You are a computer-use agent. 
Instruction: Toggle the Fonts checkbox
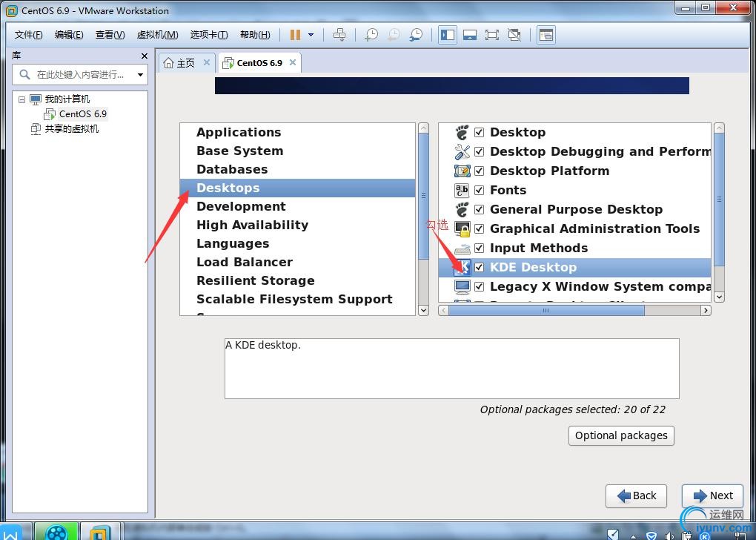coord(480,190)
